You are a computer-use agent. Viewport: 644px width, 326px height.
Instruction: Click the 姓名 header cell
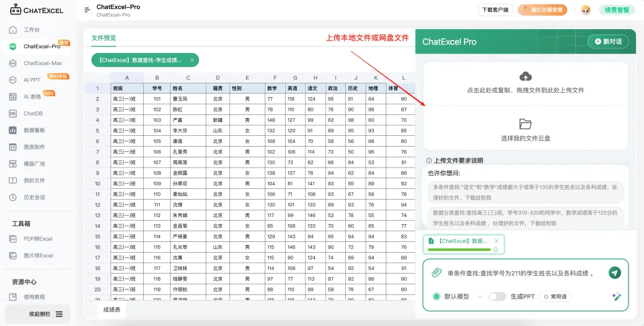click(x=188, y=88)
